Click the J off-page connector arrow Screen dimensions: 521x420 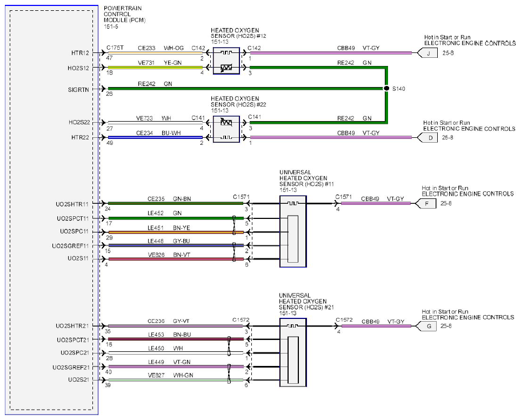point(428,53)
